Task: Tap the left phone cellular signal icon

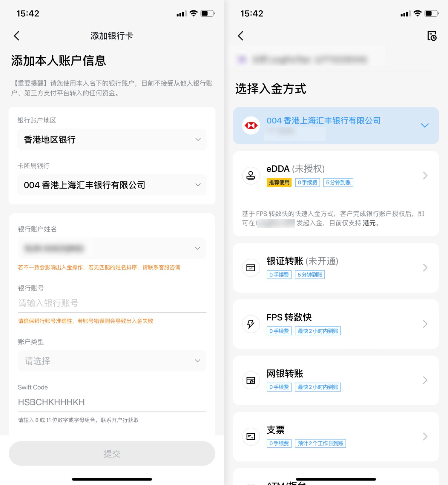Action: click(181, 14)
